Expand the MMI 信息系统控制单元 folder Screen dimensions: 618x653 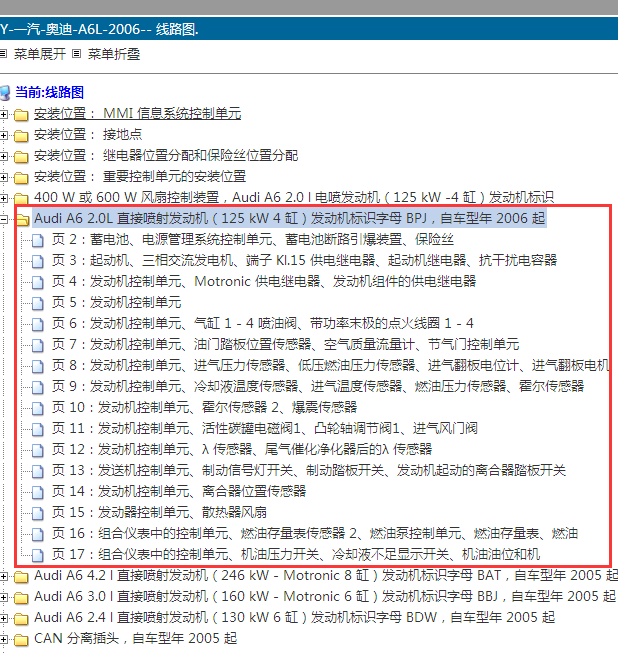[4, 114]
